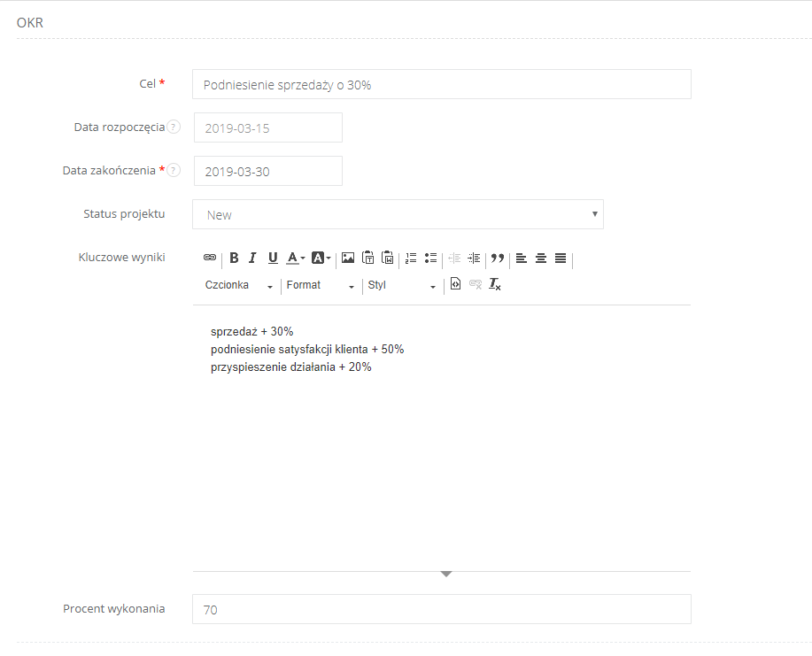812x656 pixels.
Task: Remove formatting with the Tx icon
Action: pos(494,285)
